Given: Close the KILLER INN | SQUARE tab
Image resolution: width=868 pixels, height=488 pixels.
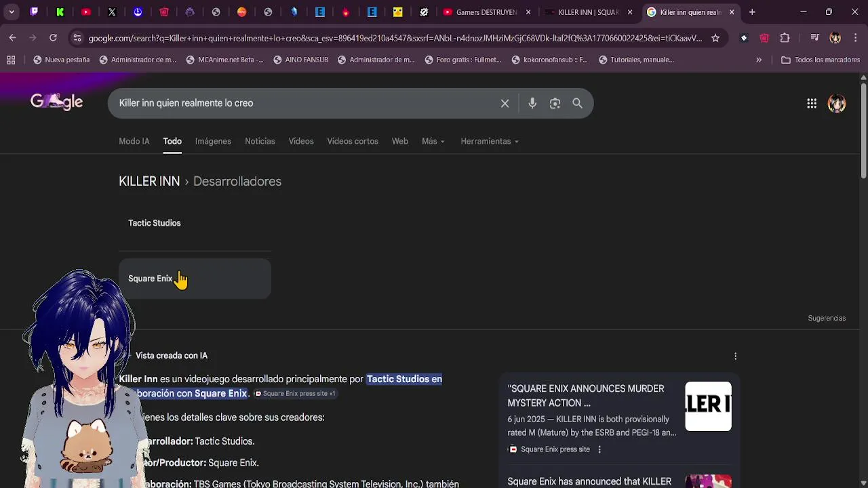Looking at the screenshot, I should click(x=630, y=12).
